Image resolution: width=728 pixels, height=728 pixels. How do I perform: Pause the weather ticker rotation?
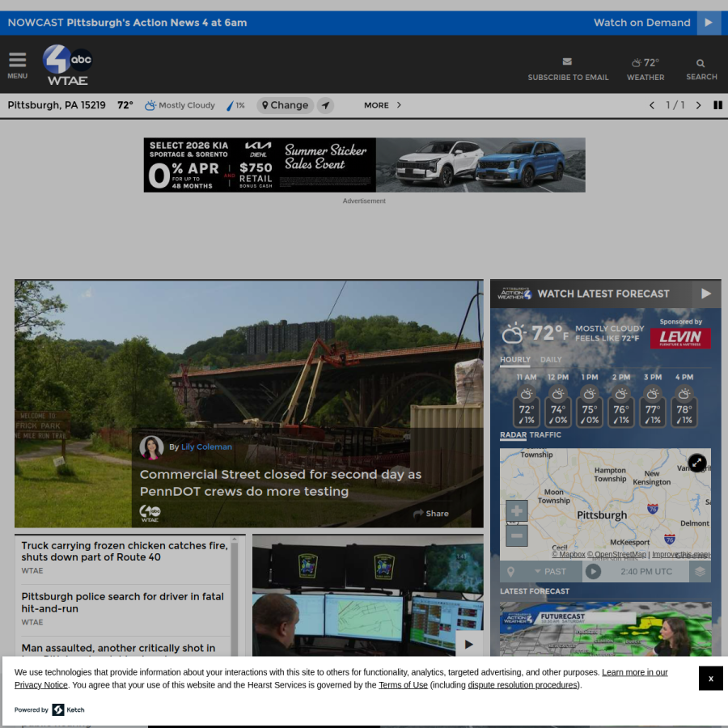coord(717,105)
